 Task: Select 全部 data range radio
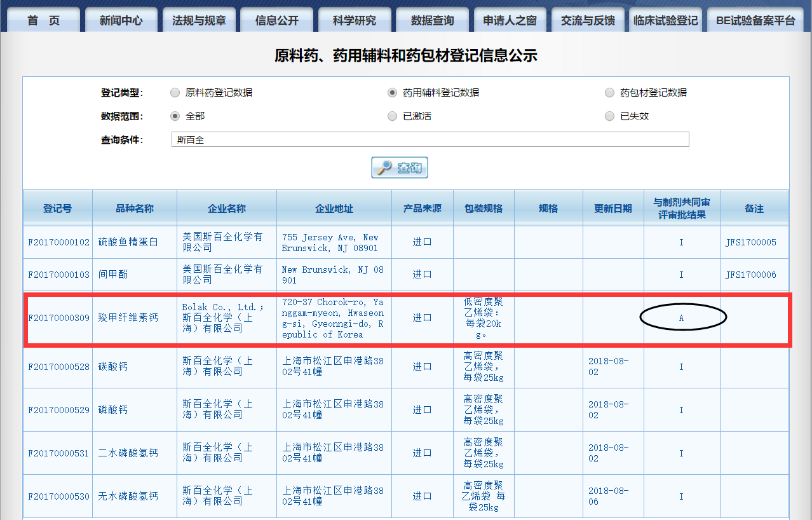175,116
